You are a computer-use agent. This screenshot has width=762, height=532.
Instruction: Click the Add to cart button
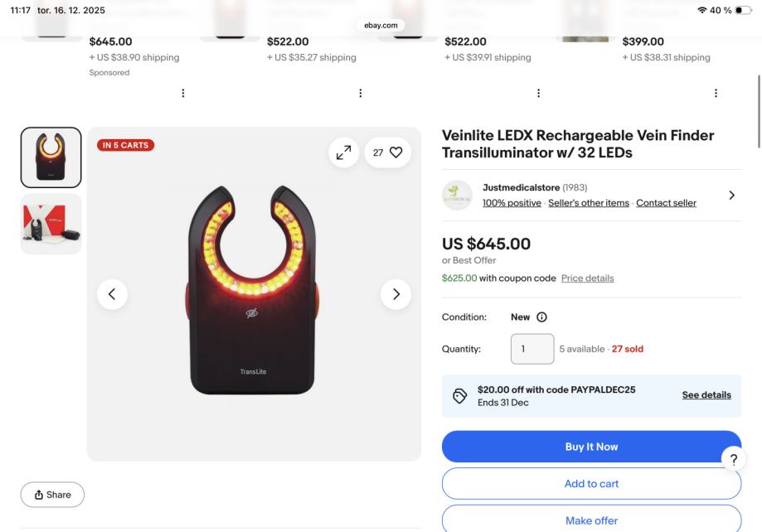[x=591, y=484]
